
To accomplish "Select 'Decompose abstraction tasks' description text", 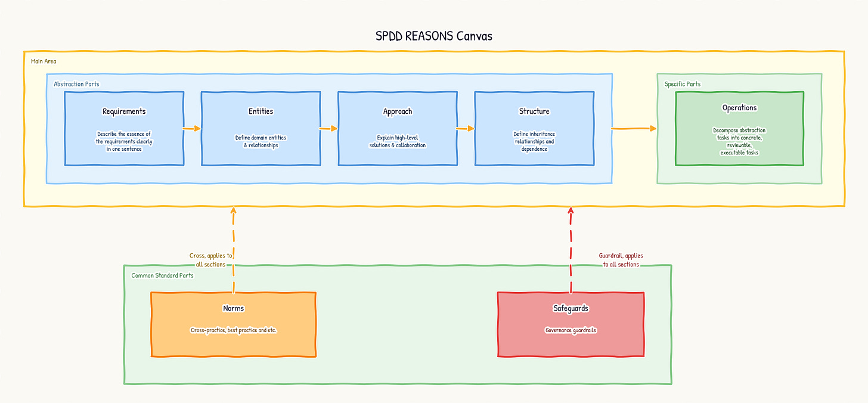I will pyautogui.click(x=739, y=141).
